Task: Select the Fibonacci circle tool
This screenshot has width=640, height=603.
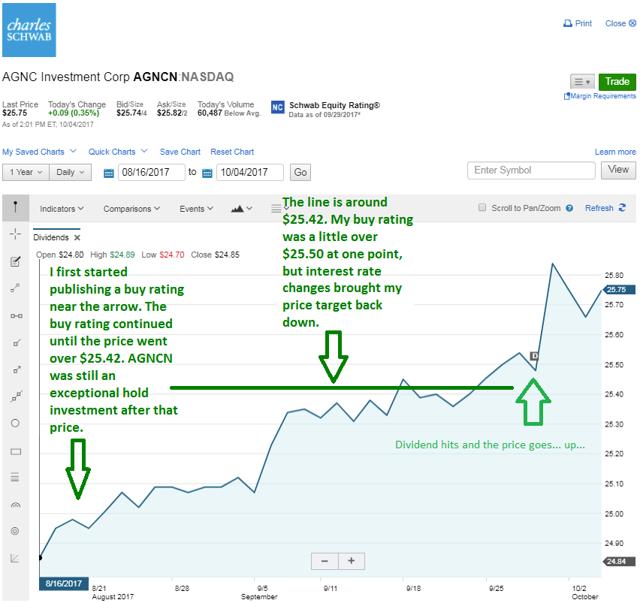Action: coord(15,531)
